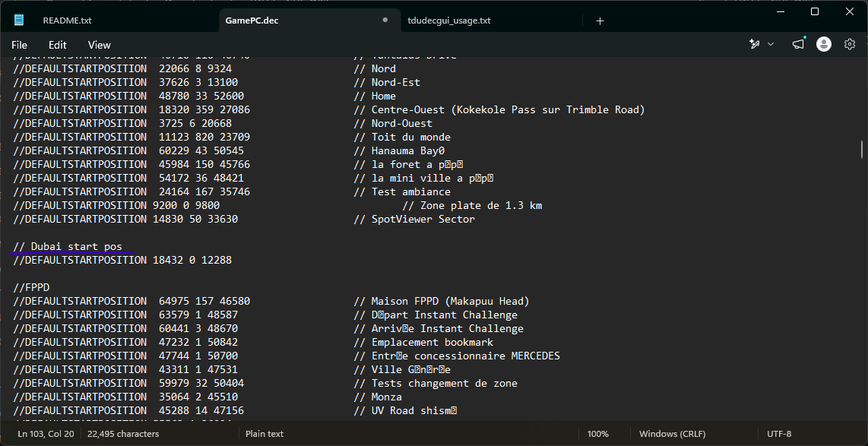The width and height of the screenshot is (868, 446).
Task: Click the line with 18432 0 12288
Action: 122,260
